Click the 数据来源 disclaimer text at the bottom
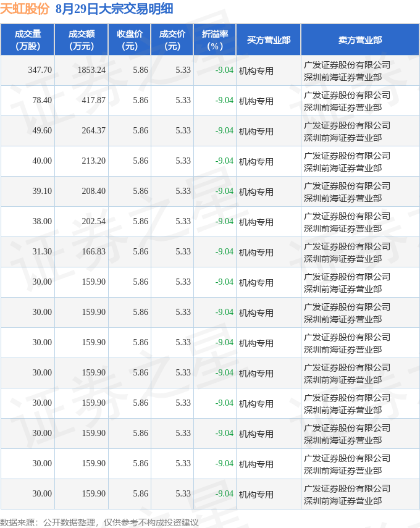420x528 pixels. (99, 522)
